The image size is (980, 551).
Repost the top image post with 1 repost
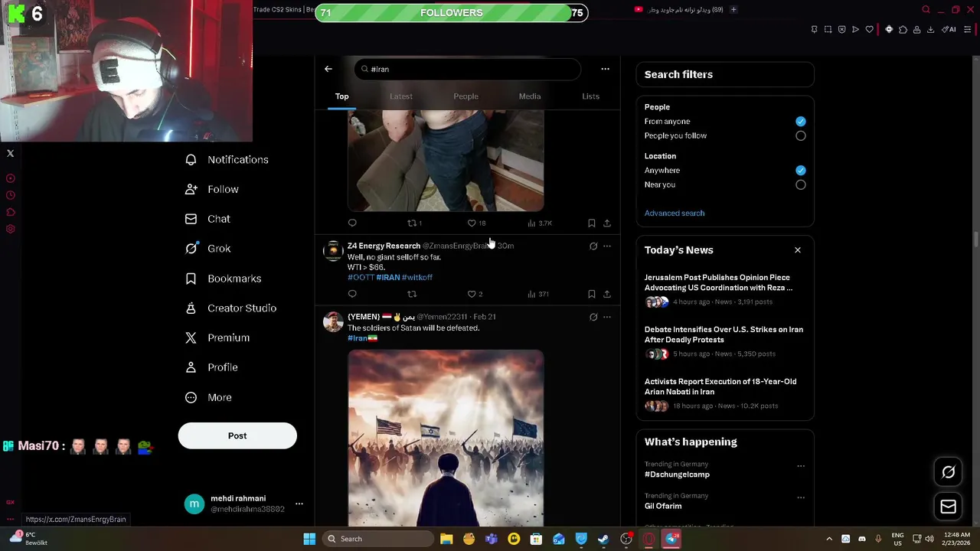(x=414, y=223)
